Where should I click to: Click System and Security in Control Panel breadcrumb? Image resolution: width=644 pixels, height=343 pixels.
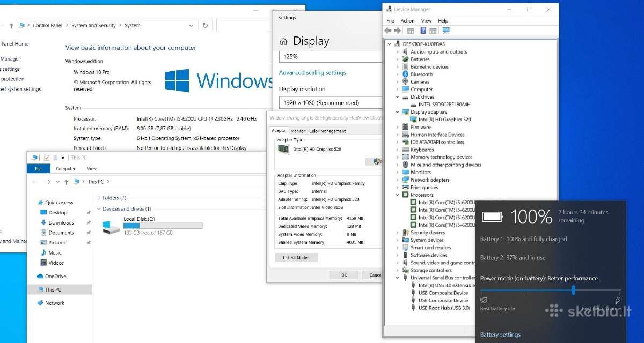[93, 25]
